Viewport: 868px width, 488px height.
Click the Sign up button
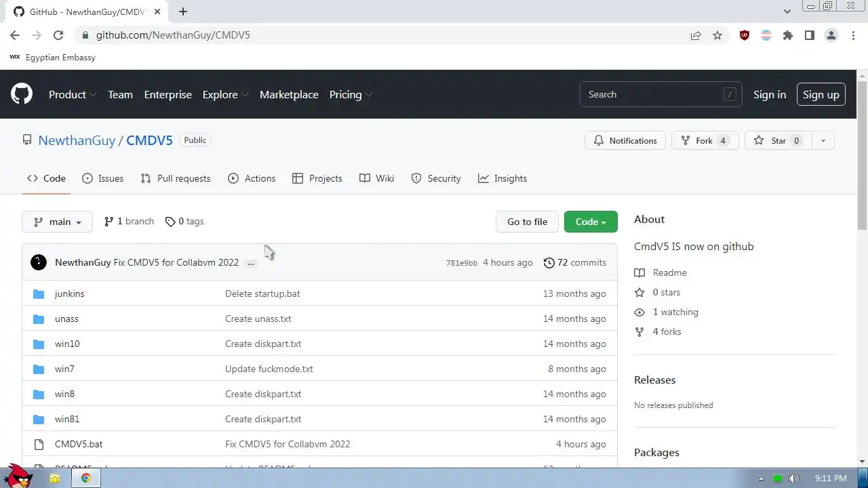[821, 94]
